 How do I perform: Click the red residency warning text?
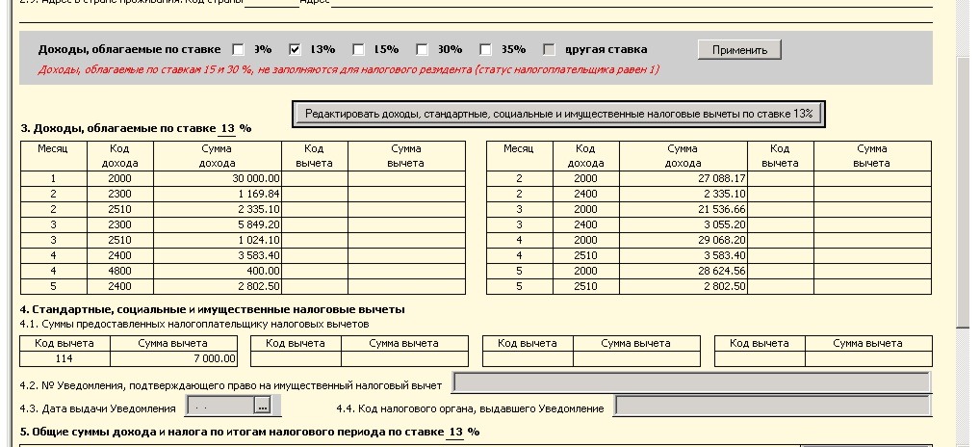(348, 69)
